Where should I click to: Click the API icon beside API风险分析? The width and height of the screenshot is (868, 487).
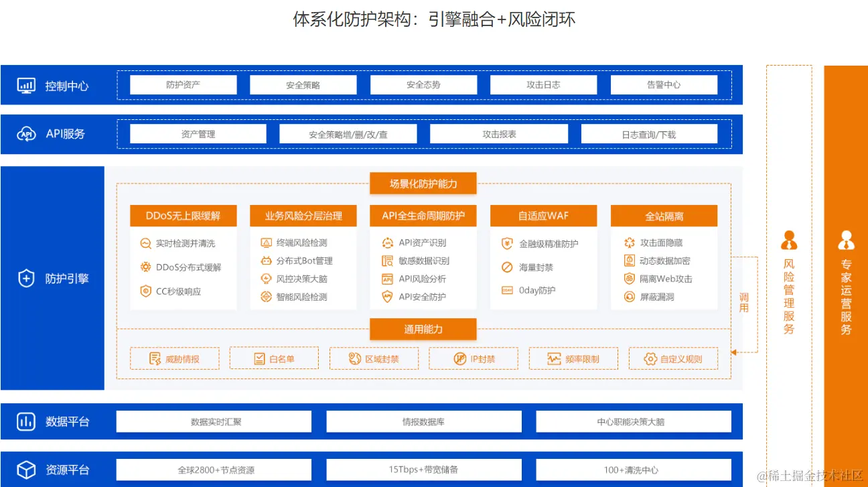[387, 279]
